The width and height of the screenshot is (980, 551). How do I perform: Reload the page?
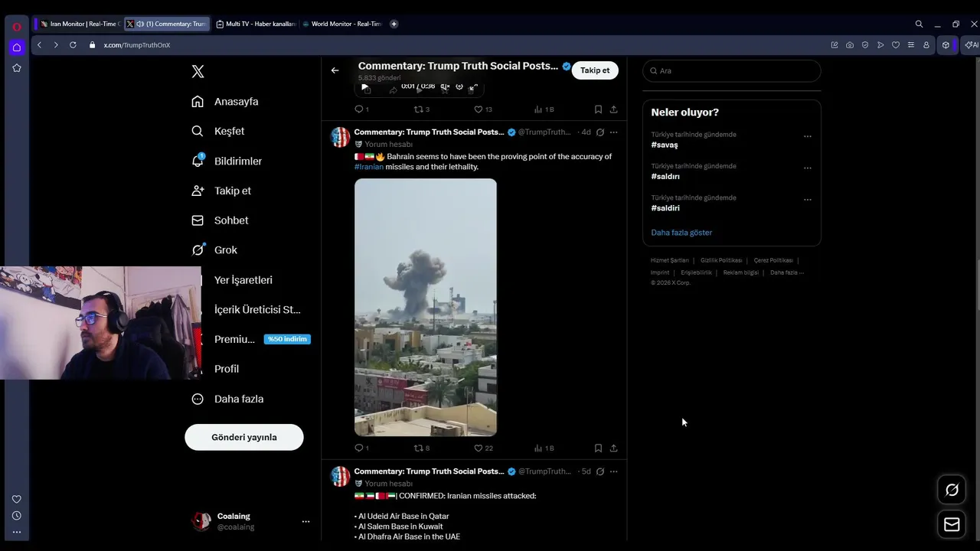pyautogui.click(x=73, y=45)
